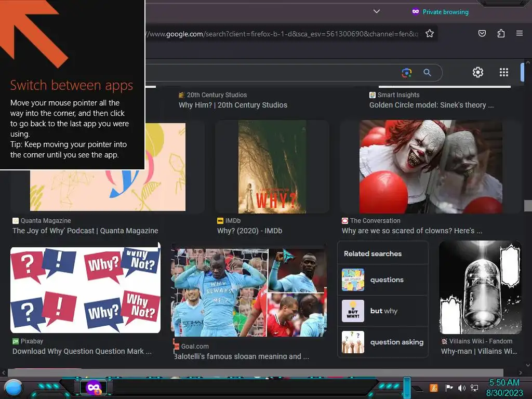Viewport: 532px width, 399px height.
Task: Click the scrollbar down arrow
Action: tap(528, 365)
